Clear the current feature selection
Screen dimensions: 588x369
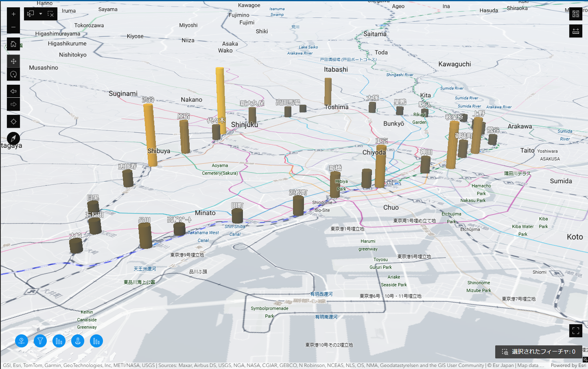(50, 14)
